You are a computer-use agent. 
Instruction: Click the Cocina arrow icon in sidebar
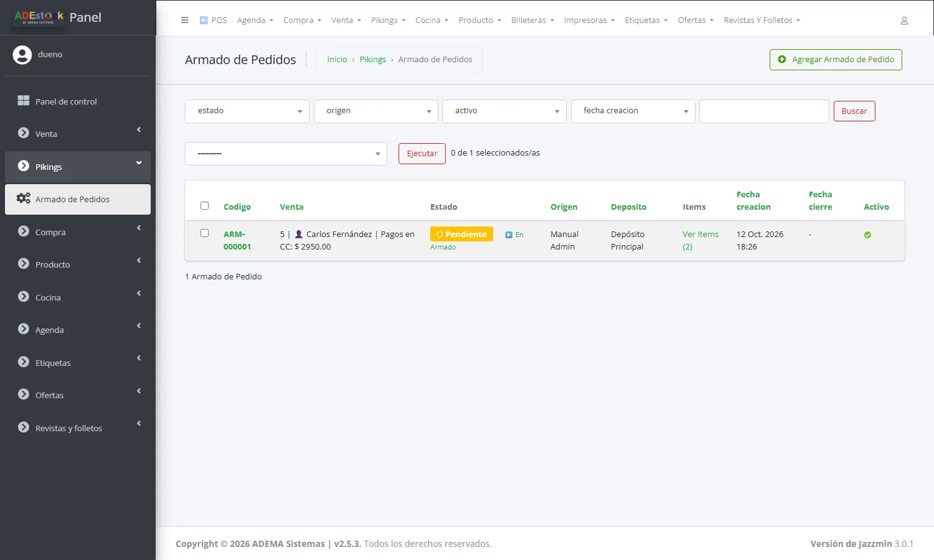(x=24, y=297)
